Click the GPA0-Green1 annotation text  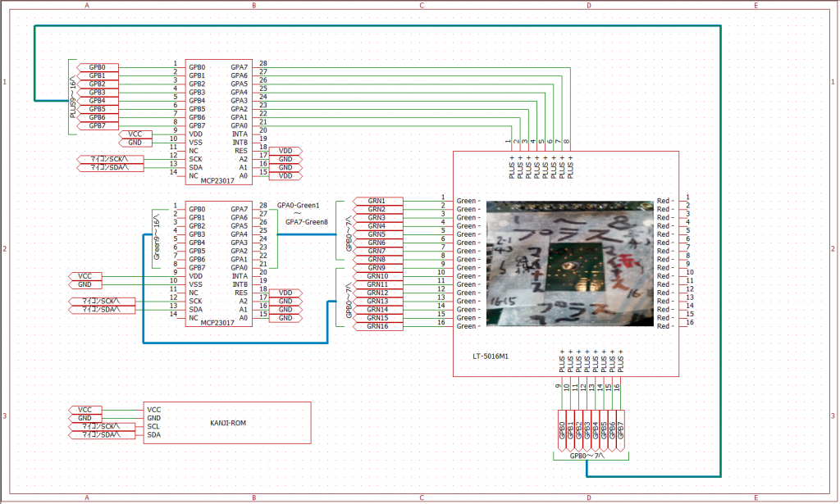click(298, 205)
